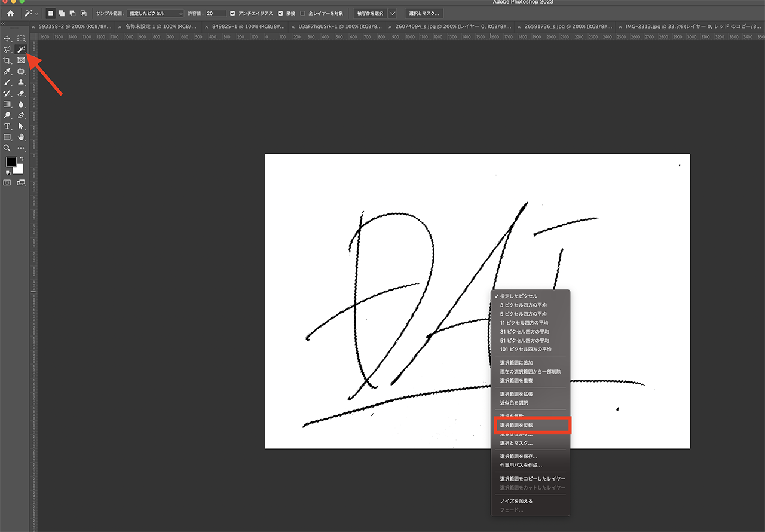Select the Rectangle shape tool

[x=7, y=137]
